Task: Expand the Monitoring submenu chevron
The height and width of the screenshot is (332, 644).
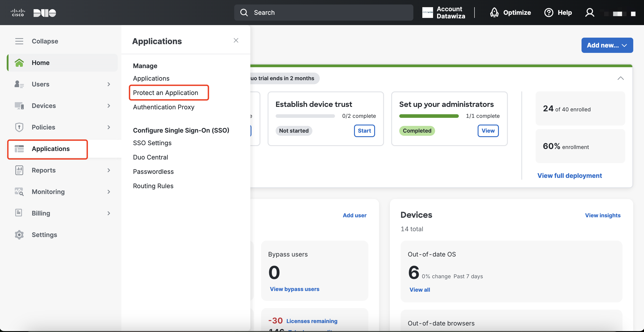Action: [x=109, y=192]
